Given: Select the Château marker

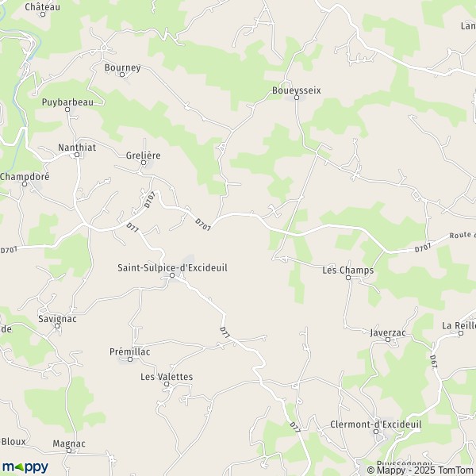Looking at the screenshot, I should (43, 14).
